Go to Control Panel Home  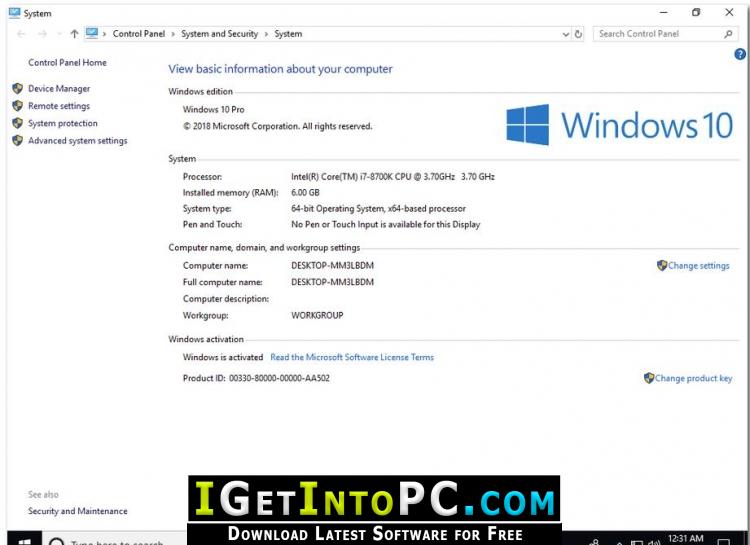[67, 63]
